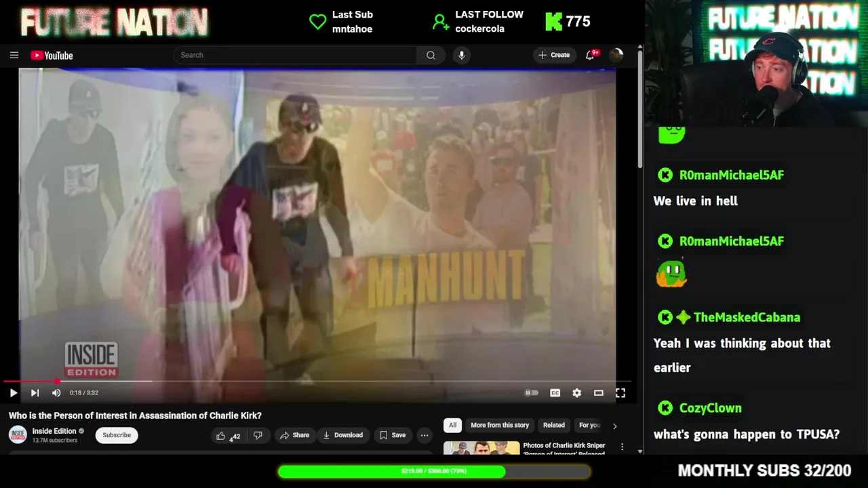Click the 13.7M subscribers text
The height and width of the screenshot is (488, 868).
[54, 441]
